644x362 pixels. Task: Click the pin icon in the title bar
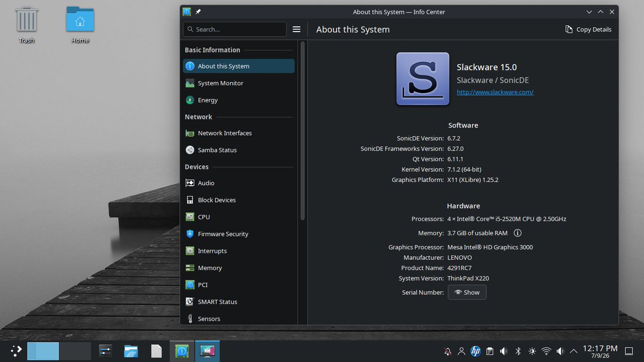tap(198, 12)
